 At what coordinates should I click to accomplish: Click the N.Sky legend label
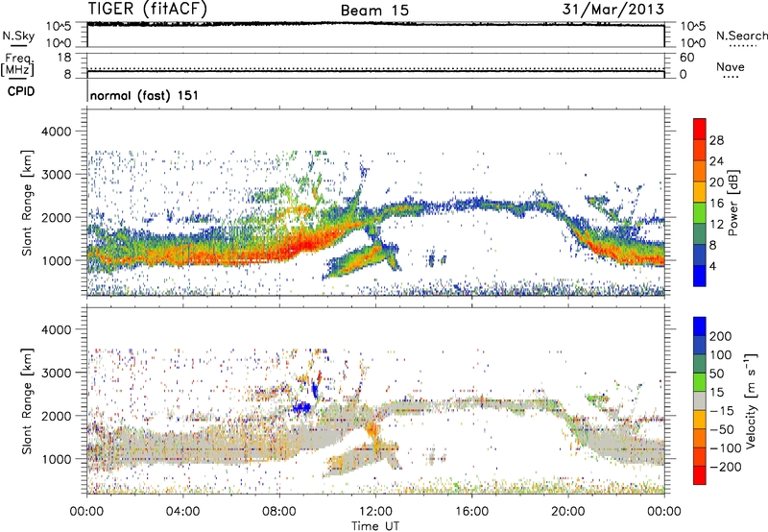[x=18, y=36]
